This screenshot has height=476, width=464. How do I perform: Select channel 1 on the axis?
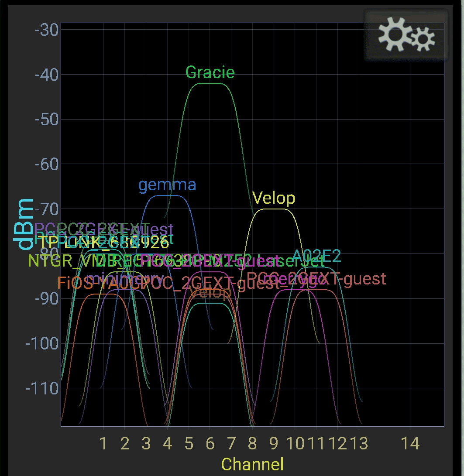pos(103,444)
